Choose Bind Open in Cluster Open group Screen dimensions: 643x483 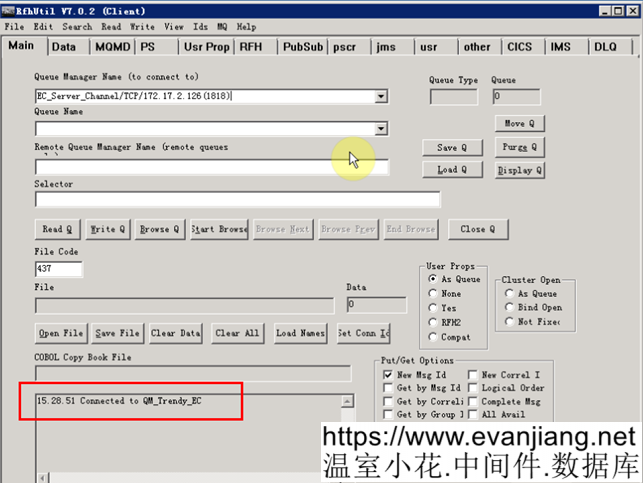pyautogui.click(x=510, y=308)
